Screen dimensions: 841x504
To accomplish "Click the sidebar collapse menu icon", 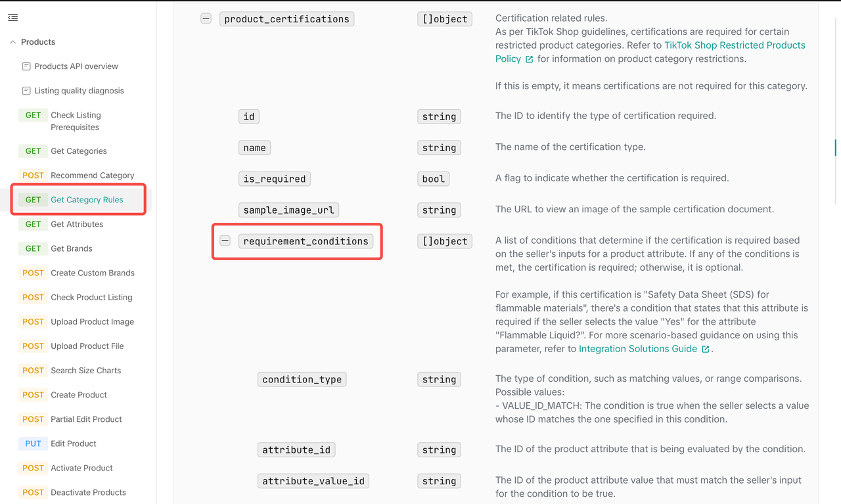I will pos(13,18).
